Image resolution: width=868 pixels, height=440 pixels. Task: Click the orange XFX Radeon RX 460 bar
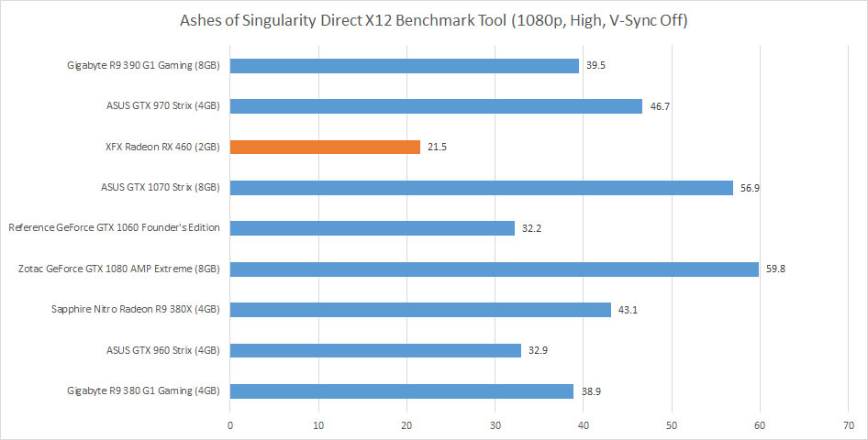[325, 147]
